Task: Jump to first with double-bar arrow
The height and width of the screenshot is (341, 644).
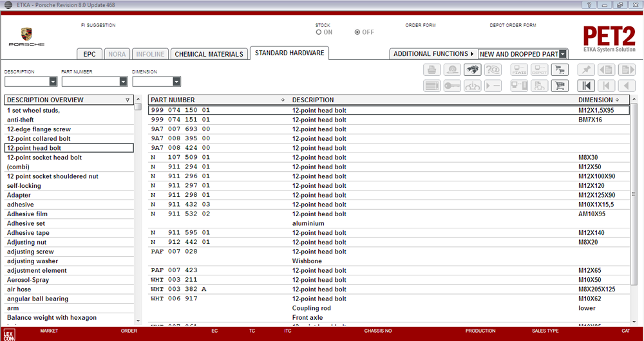Action: (586, 86)
